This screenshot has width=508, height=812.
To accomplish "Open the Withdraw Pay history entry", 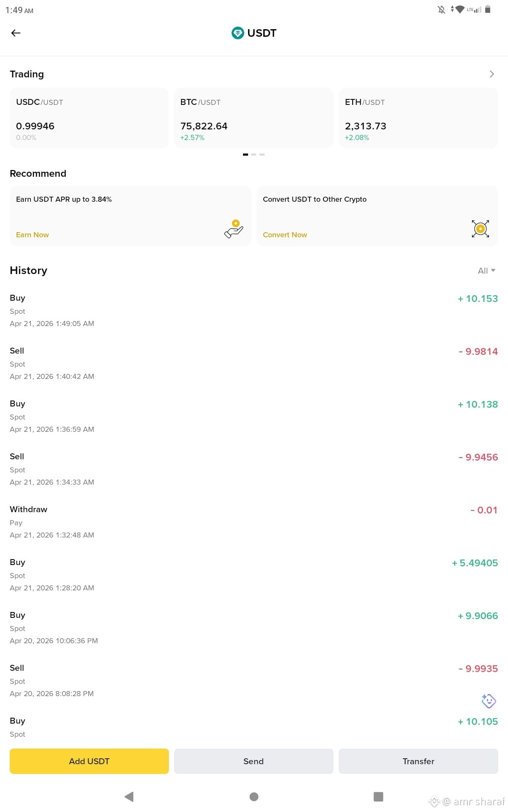I will pos(254,522).
